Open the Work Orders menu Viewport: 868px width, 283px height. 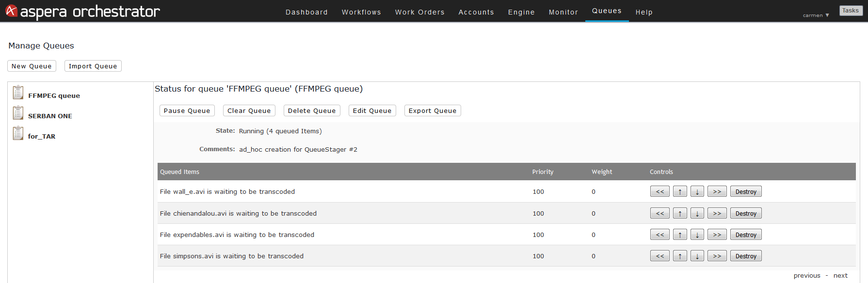[419, 12]
